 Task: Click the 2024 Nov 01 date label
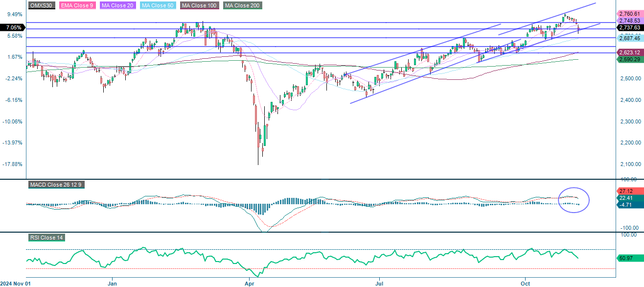click(x=15, y=283)
